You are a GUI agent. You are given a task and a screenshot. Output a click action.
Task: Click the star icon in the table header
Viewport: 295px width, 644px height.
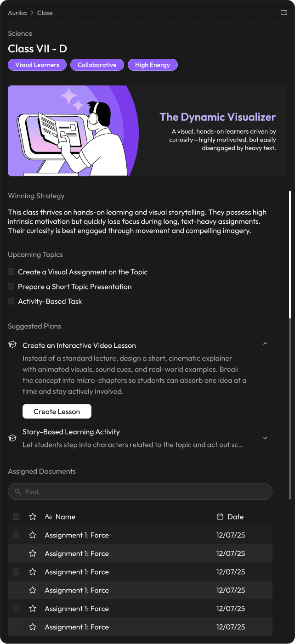(x=33, y=517)
